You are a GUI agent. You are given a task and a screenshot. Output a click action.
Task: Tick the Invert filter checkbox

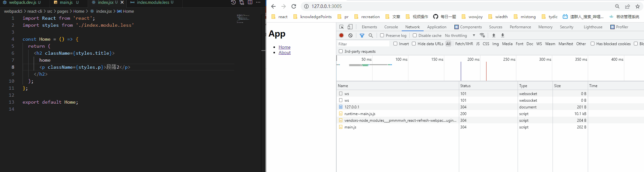[x=395, y=44]
